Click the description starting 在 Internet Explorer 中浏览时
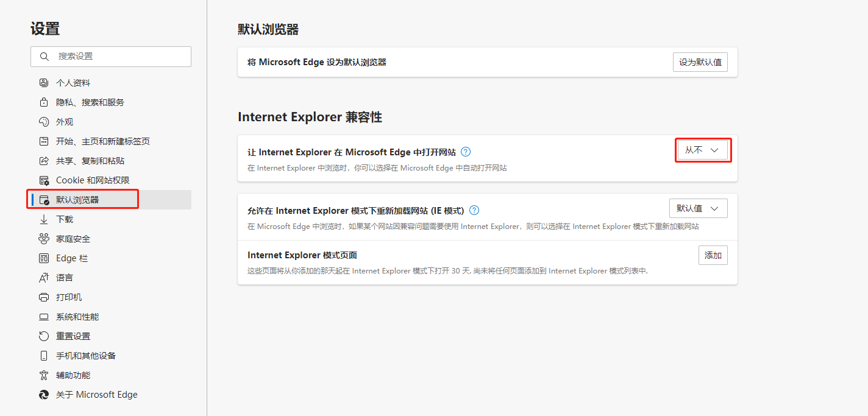This screenshot has width=868, height=416. [x=377, y=167]
